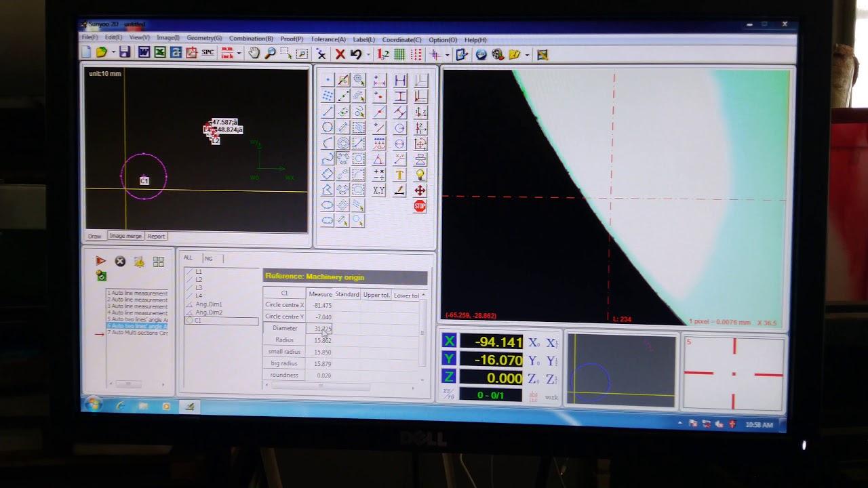
Task: Select the line measurement tool
Action: 327,111
